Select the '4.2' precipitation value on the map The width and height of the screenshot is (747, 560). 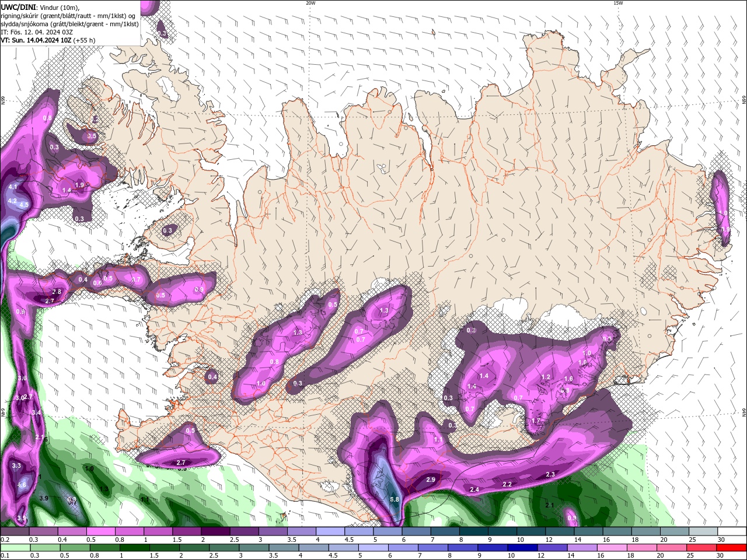click(12, 201)
